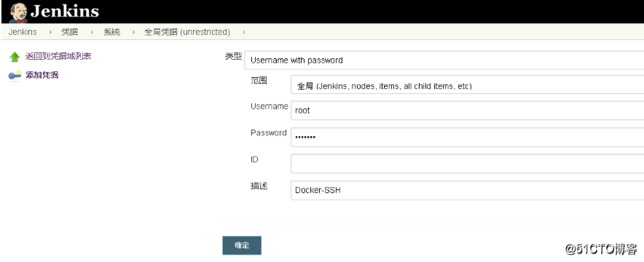Click the ID label text

(x=254, y=159)
